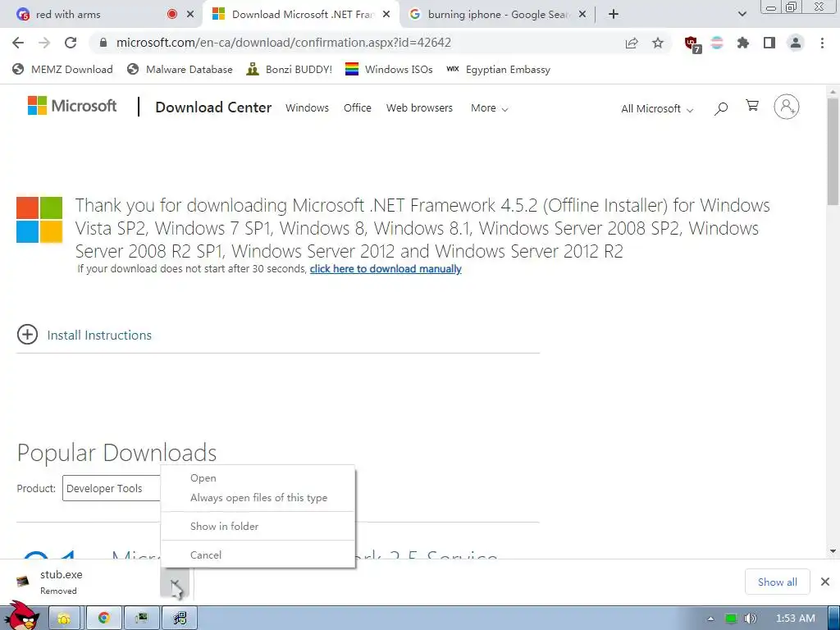Open the fourth taskbar app icon
Viewport: 840px width, 630px height.
coord(180,619)
